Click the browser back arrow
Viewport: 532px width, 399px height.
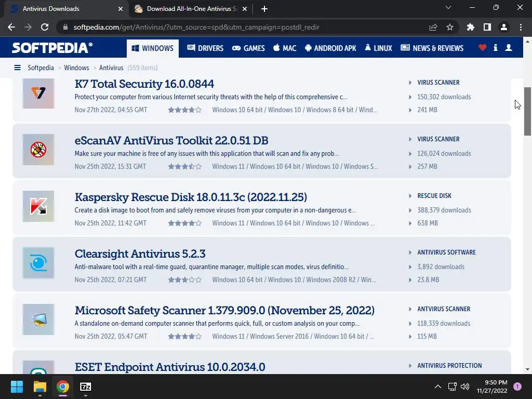coord(11,27)
